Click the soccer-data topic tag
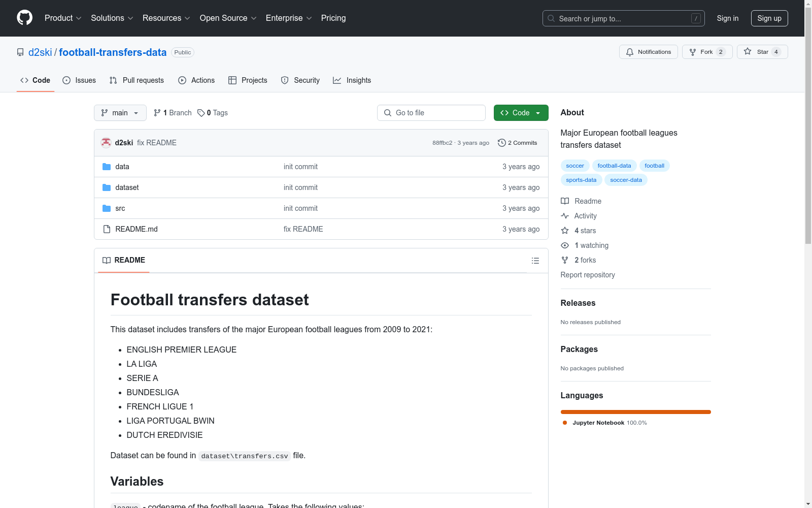This screenshot has width=812, height=508. (x=626, y=180)
